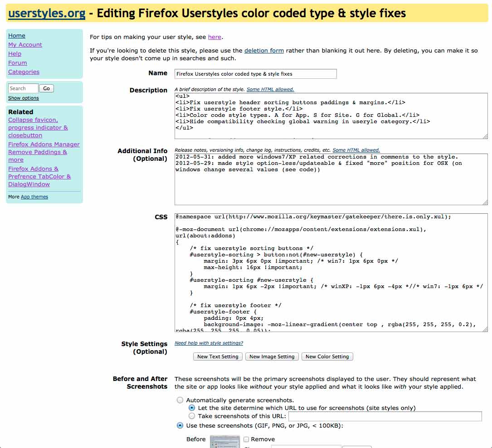Open Firefox Addons Manager Remove Paddings link
Viewport: 492px width, 448px height.
tap(44, 152)
